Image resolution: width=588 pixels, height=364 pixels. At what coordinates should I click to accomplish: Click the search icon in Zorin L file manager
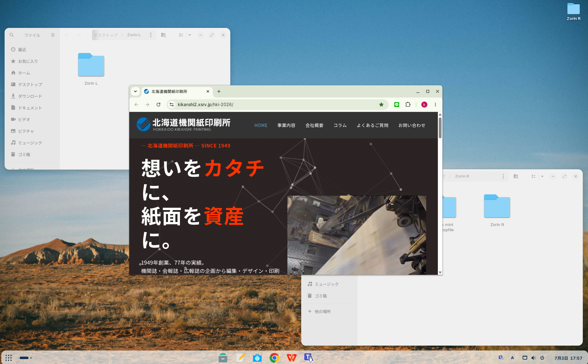coord(12,35)
